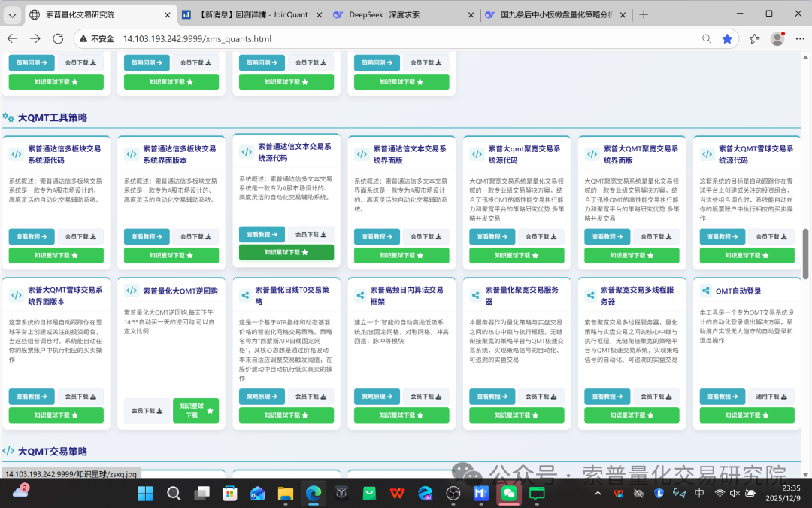
Task: Click 会员下载 on 索普量化大QMT逆回购 card
Action: (x=147, y=411)
